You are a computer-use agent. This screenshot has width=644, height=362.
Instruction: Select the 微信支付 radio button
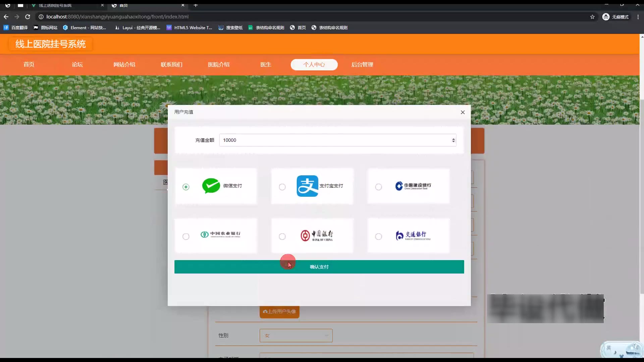186,187
